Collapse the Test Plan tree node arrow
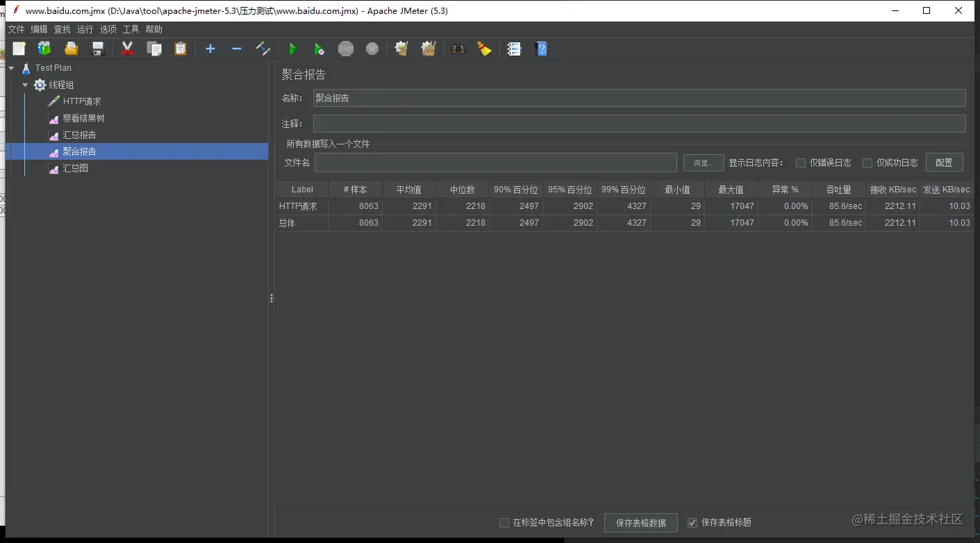The width and height of the screenshot is (980, 543). point(12,68)
